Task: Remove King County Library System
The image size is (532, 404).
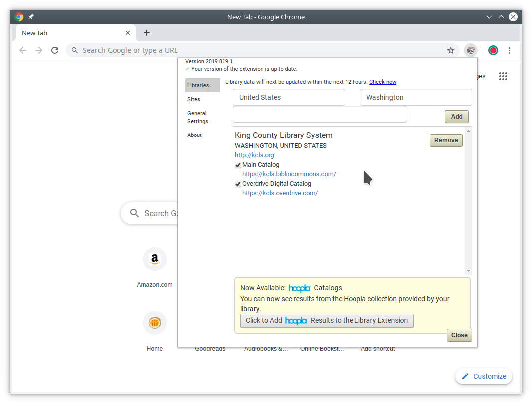Action: pyautogui.click(x=446, y=140)
